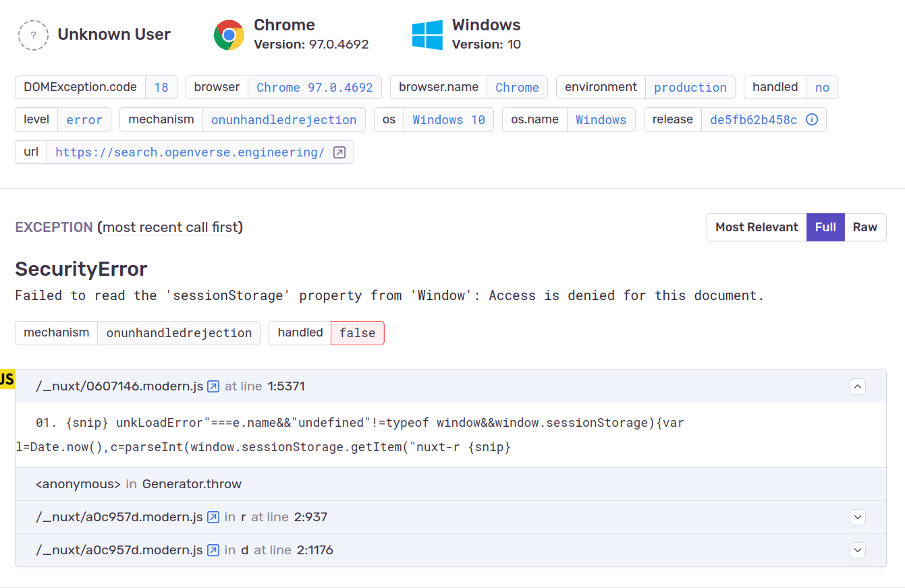Click the Chrome browser icon
This screenshot has height=588, width=905.
coord(228,34)
